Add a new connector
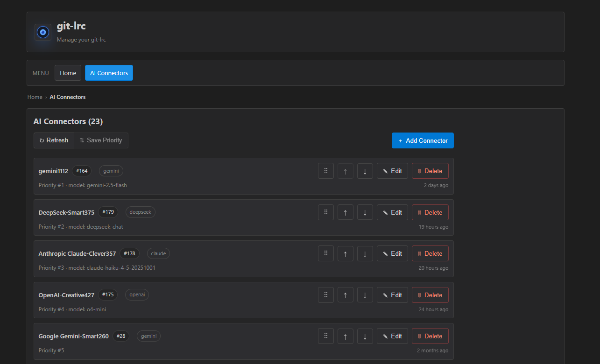600x364 pixels. click(423, 140)
